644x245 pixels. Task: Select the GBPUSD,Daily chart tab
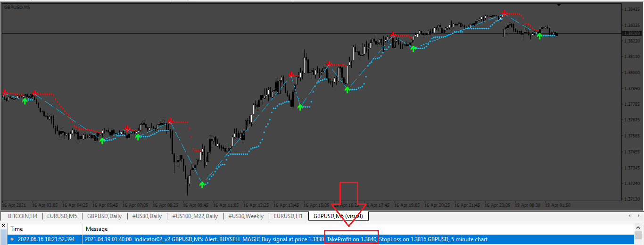[104, 216]
